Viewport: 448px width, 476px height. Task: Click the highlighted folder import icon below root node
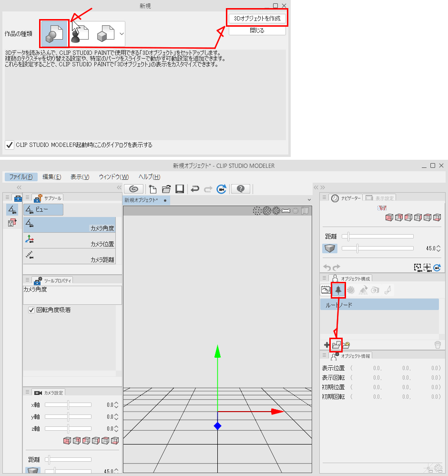(336, 344)
